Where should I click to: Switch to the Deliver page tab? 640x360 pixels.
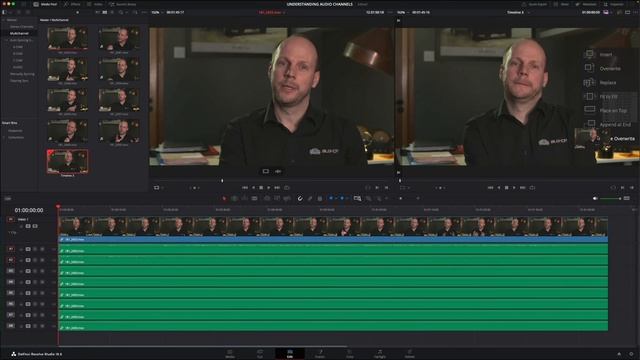coord(409,353)
